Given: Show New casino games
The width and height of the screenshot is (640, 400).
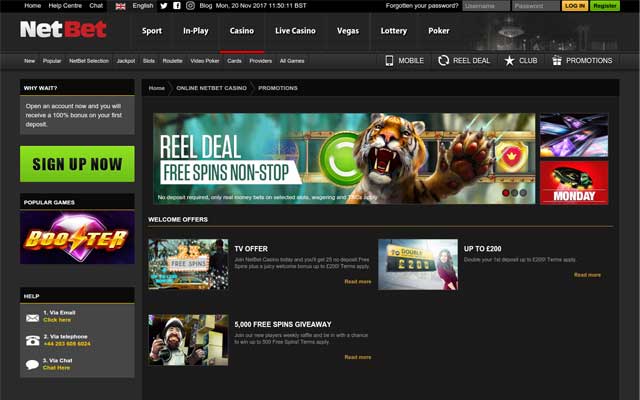Looking at the screenshot, I should (29, 61).
